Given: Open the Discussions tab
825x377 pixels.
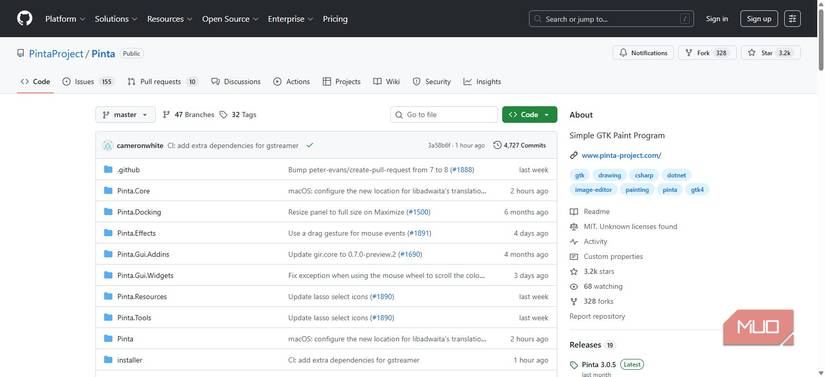Looking at the screenshot, I should [236, 81].
